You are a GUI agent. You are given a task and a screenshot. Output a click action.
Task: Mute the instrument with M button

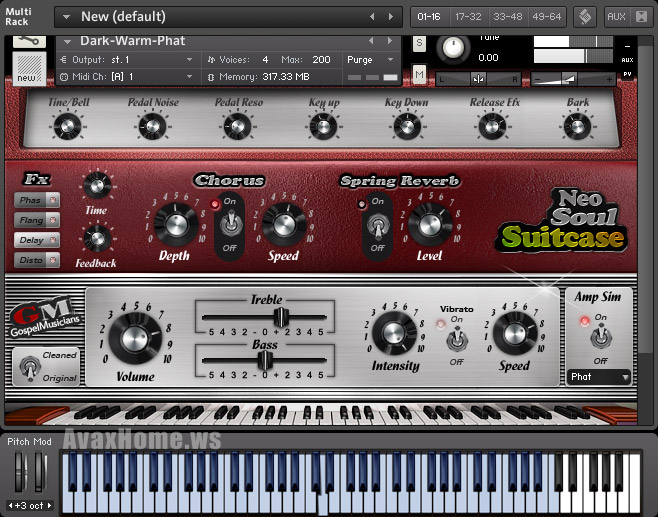tap(419, 74)
